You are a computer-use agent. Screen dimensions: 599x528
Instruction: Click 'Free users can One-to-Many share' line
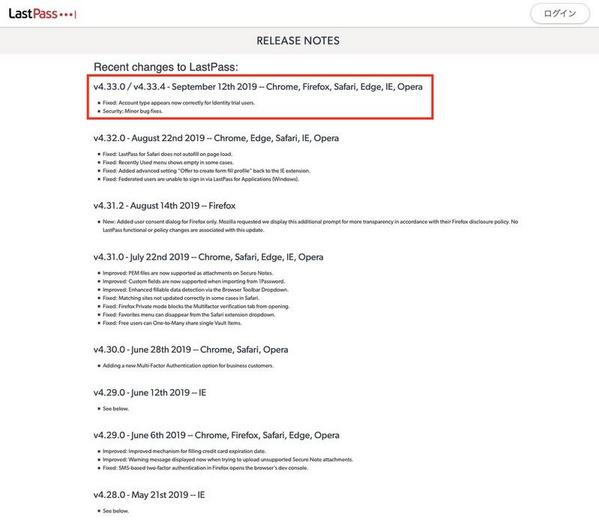pyautogui.click(x=172, y=323)
